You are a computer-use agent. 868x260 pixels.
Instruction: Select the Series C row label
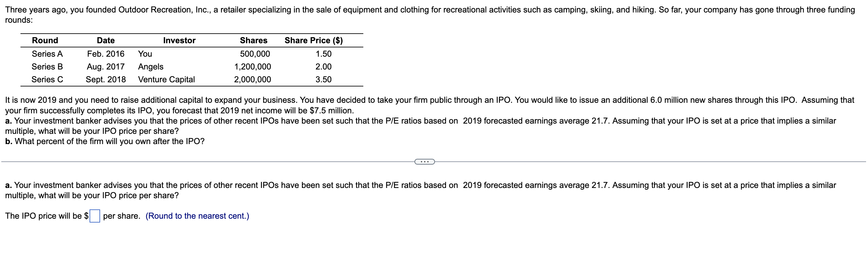(47, 79)
